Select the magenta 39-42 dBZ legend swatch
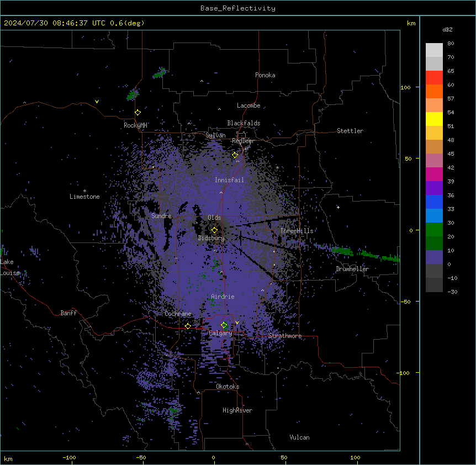 434,175
